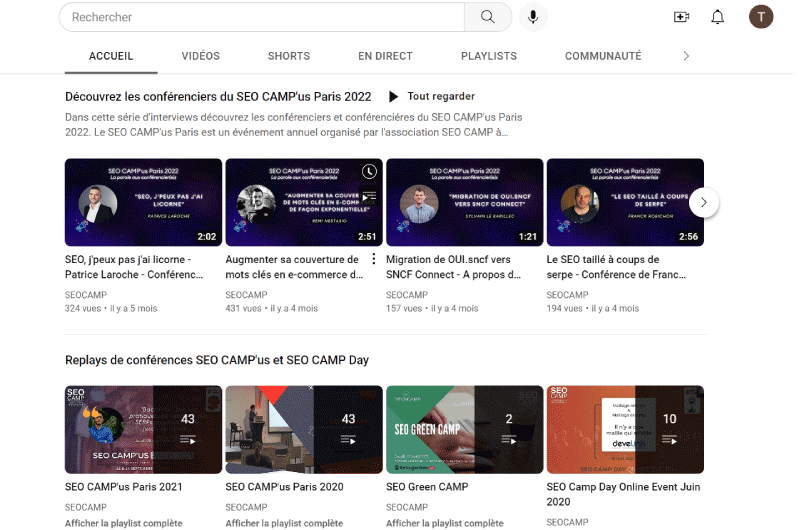Click the '431 vues • il y a 4 mois' text

click(x=271, y=309)
